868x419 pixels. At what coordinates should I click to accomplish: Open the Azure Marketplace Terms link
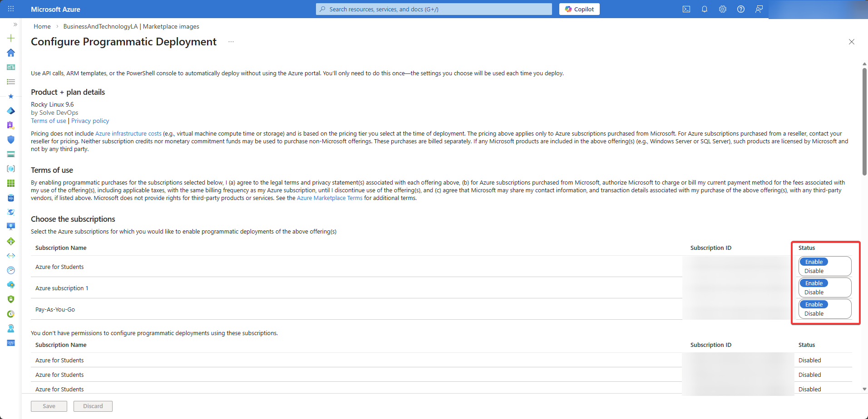(330, 198)
